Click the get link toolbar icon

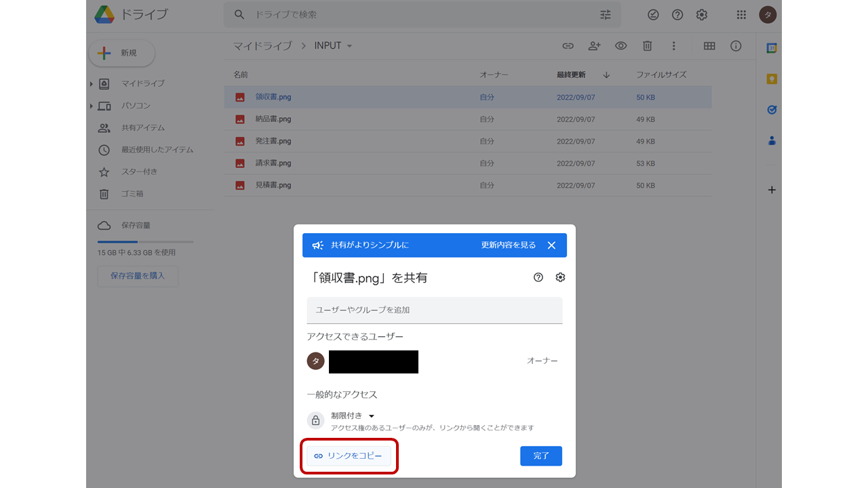568,46
